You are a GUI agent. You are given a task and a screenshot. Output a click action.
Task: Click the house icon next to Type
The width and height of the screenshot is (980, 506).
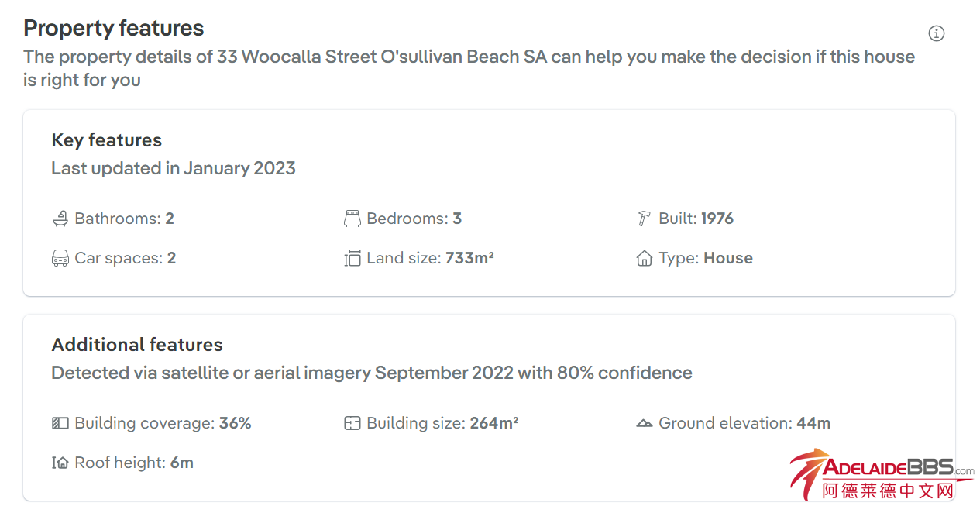[x=644, y=259]
